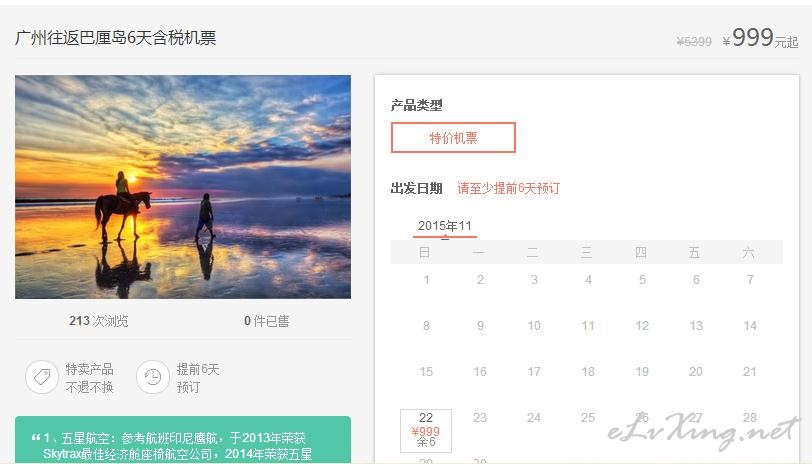Click the price tag icon for 特卖产品
812x464 pixels.
pos(42,377)
